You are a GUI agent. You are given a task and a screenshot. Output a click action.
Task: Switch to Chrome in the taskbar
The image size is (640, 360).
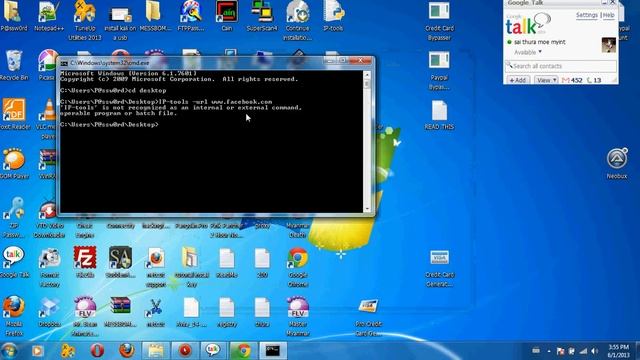243,351
